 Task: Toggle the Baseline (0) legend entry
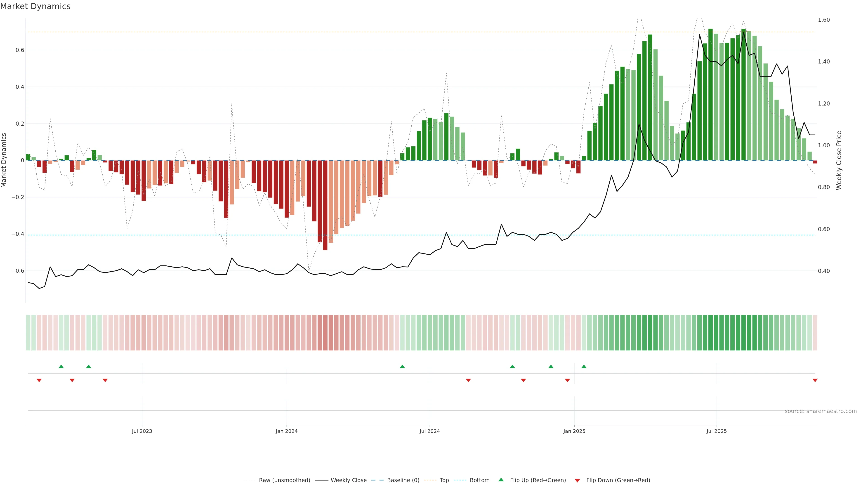[x=403, y=480]
